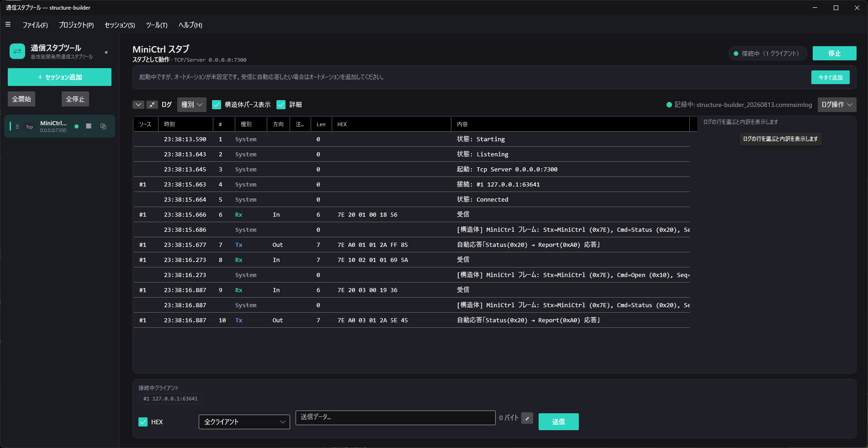Viewport: 868px width, 448px height.
Task: Open the hamburger menu icon
Action: (x=8, y=25)
